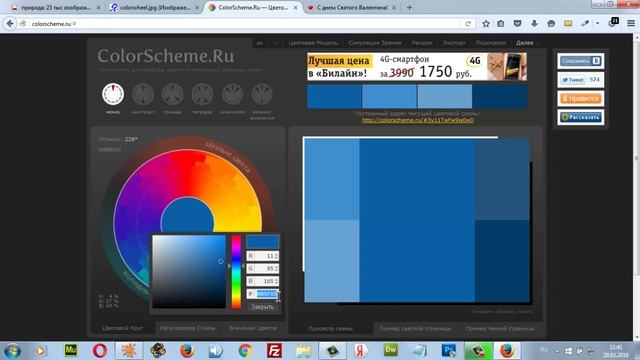Bookmark this page with star icon

(486, 24)
